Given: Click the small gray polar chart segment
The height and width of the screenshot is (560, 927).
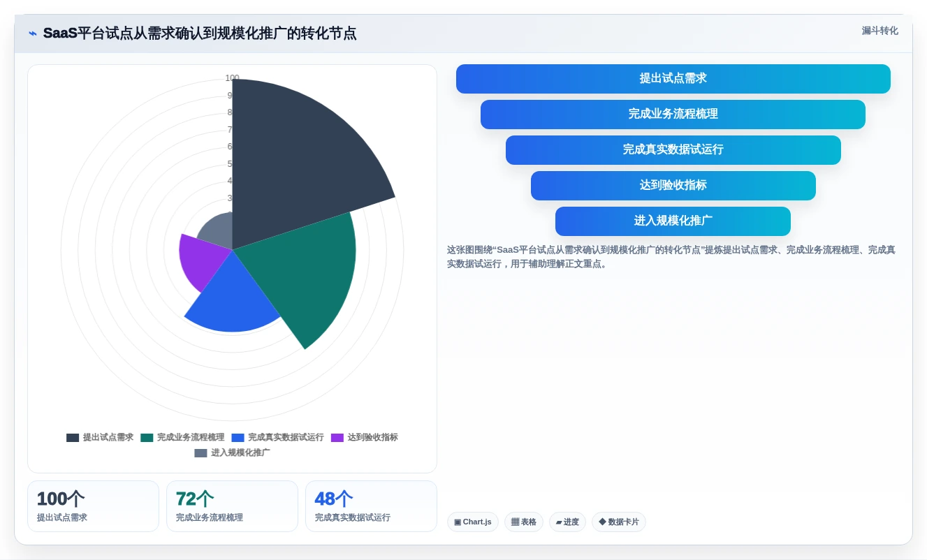Looking at the screenshot, I should click(x=218, y=233).
